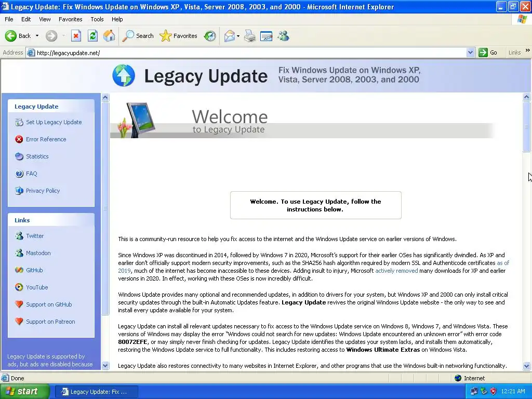Image resolution: width=532 pixels, height=399 pixels.
Task: Open the Mastodon link
Action: [x=38, y=253]
